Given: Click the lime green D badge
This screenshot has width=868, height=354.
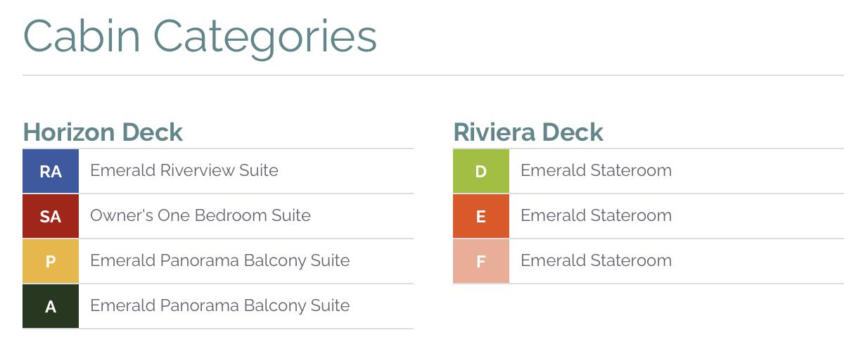Looking at the screenshot, I should (x=481, y=171).
